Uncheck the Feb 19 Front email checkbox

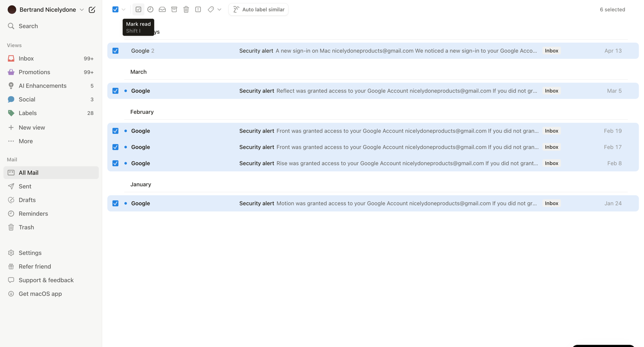click(115, 131)
